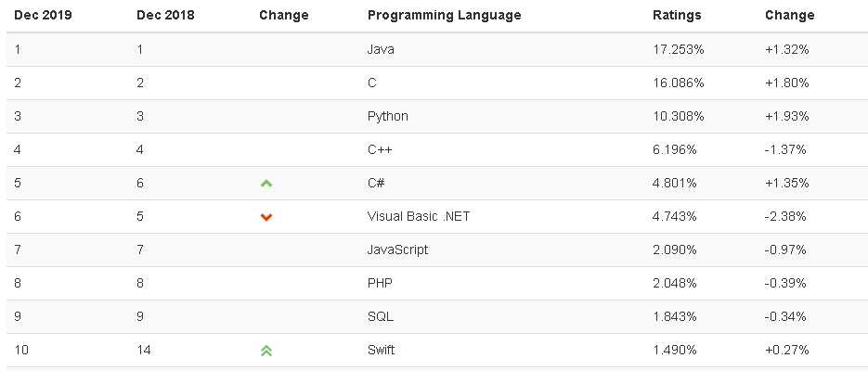Click the Dec 2019 column header

(x=44, y=15)
